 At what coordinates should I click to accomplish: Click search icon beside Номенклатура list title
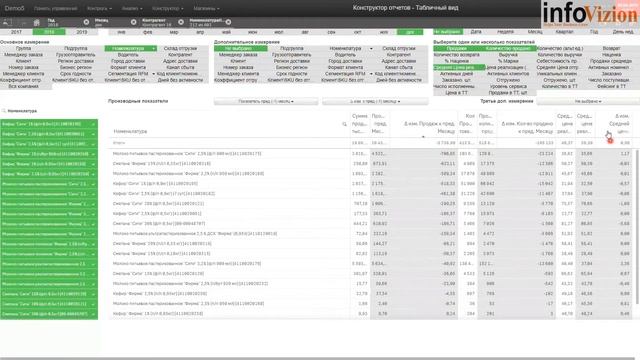pyautogui.click(x=4, y=111)
